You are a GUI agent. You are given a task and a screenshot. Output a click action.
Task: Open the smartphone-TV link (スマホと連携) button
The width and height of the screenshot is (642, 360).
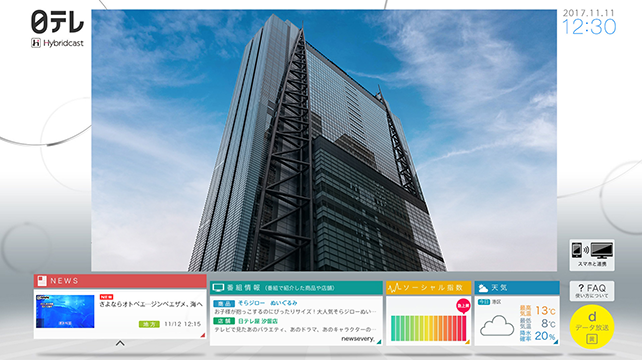coord(592,255)
